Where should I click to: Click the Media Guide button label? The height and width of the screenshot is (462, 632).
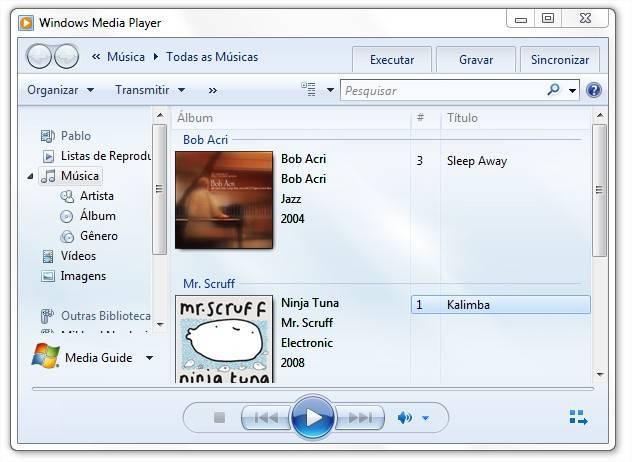(99, 358)
